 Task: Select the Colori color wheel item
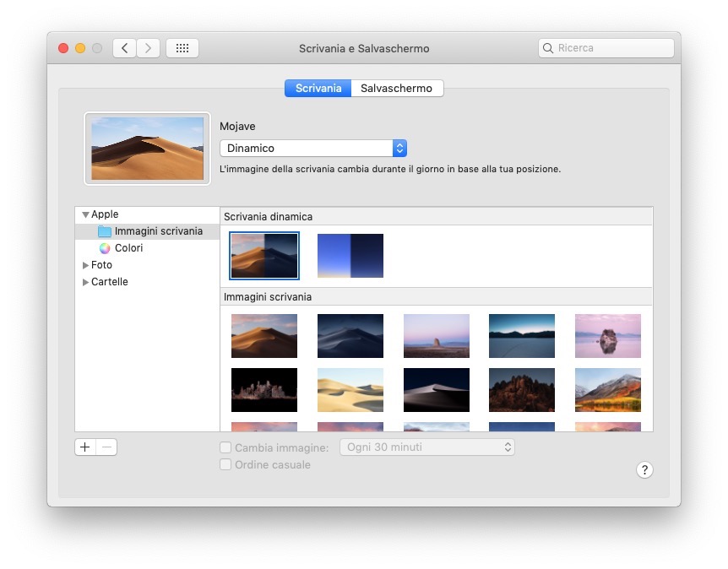(128, 248)
